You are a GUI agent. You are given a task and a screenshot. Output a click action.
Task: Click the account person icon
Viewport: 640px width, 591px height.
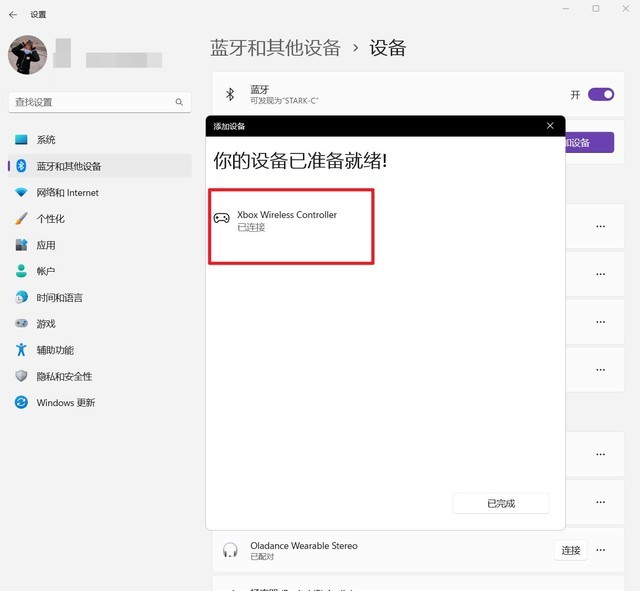pyautogui.click(x=21, y=271)
